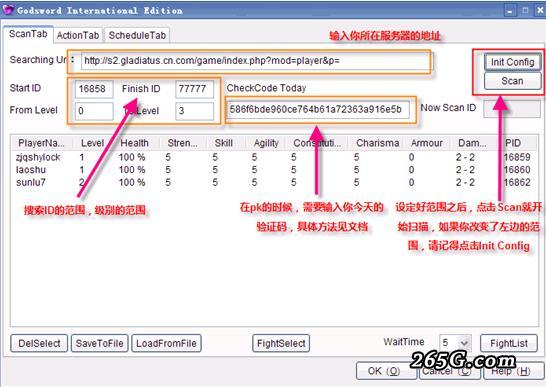Click the Godsword app icon in title bar
This screenshot has width=546, height=387.
pos(8,10)
